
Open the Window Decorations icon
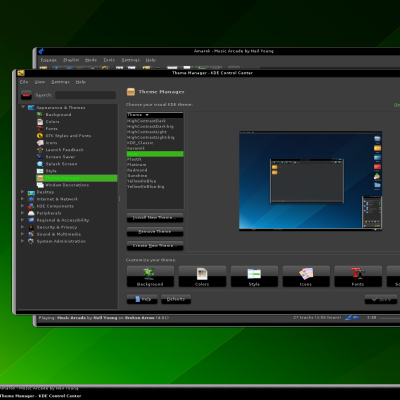pos(40,185)
